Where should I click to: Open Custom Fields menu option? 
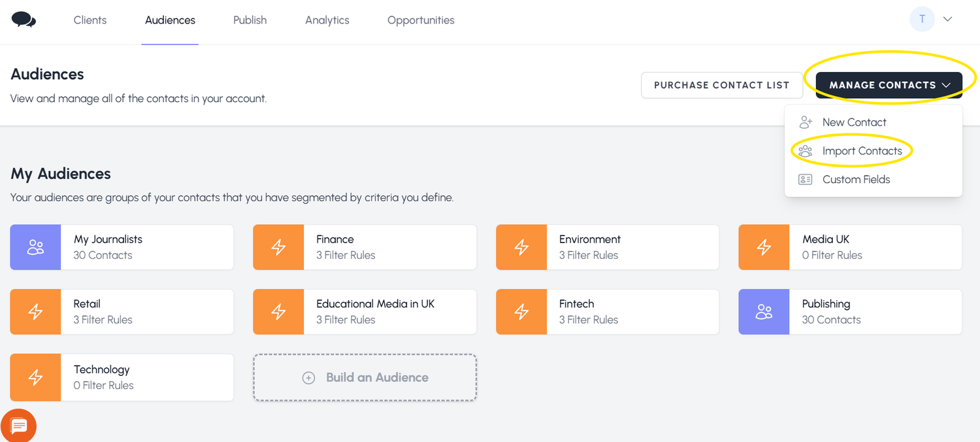pyautogui.click(x=856, y=179)
